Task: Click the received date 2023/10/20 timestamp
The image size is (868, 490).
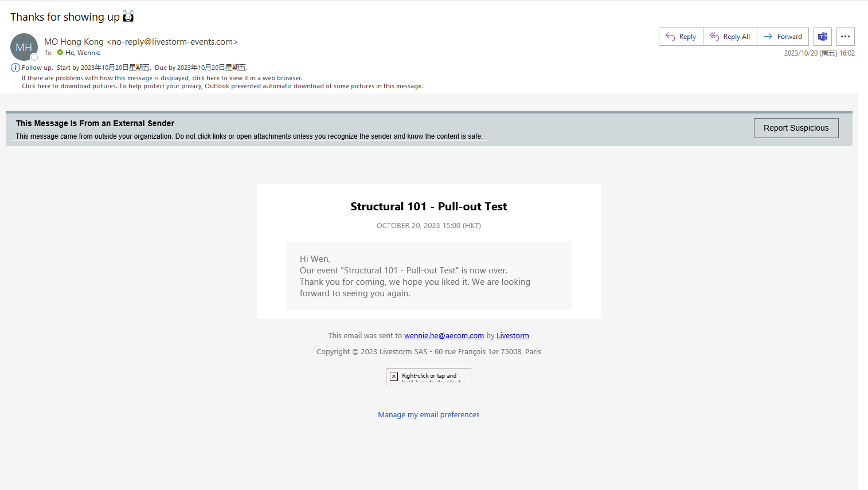Action: pos(819,53)
